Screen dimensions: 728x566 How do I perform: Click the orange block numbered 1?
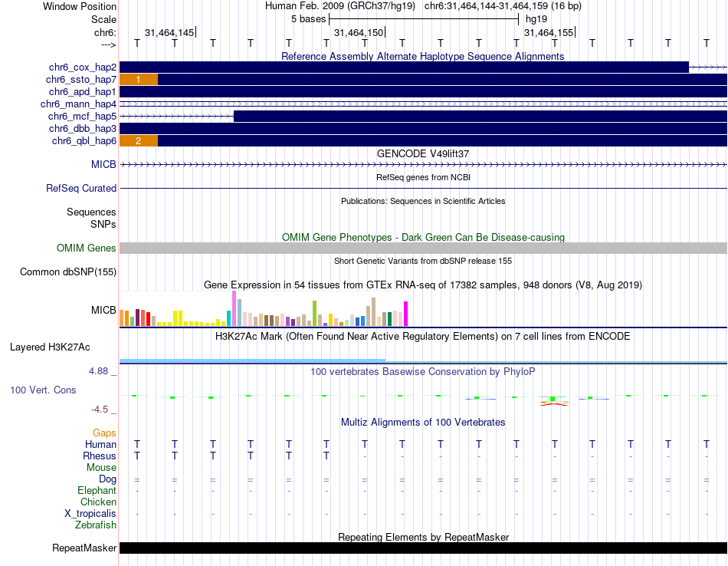(139, 80)
